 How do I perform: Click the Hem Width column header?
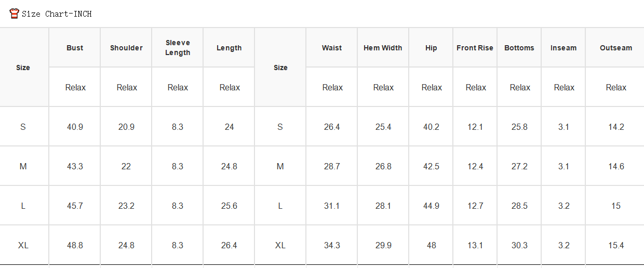click(383, 48)
